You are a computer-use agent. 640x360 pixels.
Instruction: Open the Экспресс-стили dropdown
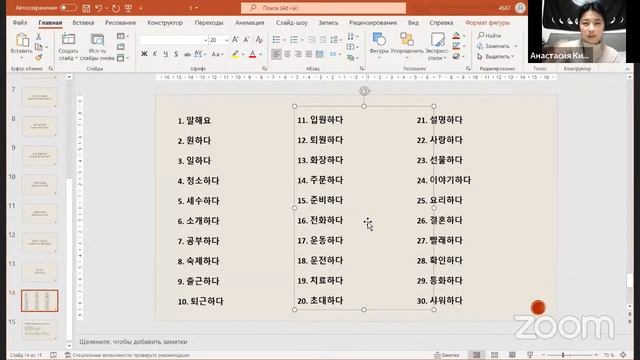click(x=437, y=46)
